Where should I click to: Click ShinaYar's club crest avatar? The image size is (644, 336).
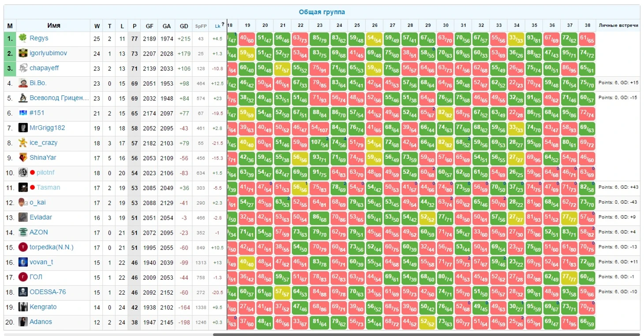(x=23, y=158)
